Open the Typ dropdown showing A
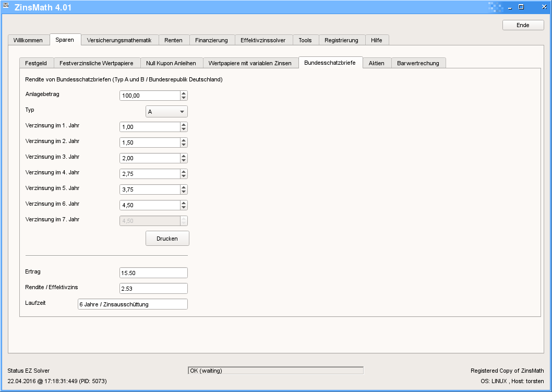This screenshot has width=552, height=392. point(166,111)
